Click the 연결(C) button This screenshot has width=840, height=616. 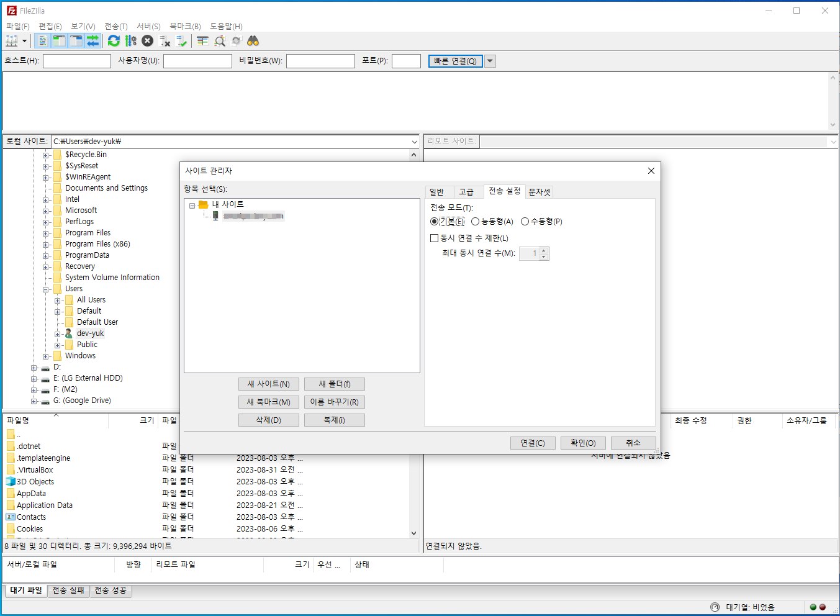(x=533, y=443)
